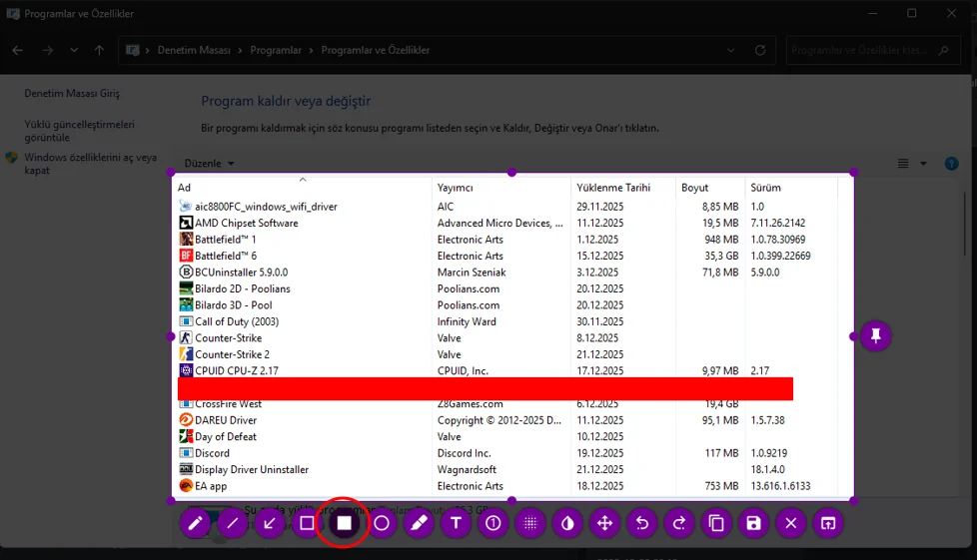Select the outlined Rectangle tool
This screenshot has height=560, width=977.
tap(307, 523)
